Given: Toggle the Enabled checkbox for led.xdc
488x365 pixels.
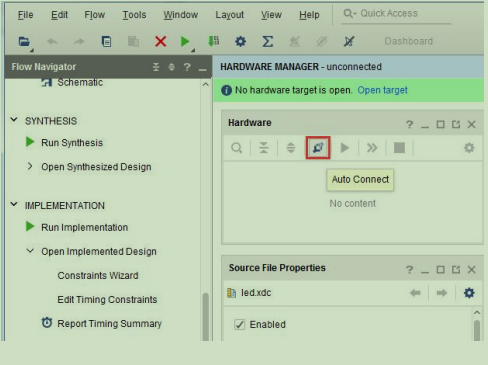Looking at the screenshot, I should click(240, 324).
